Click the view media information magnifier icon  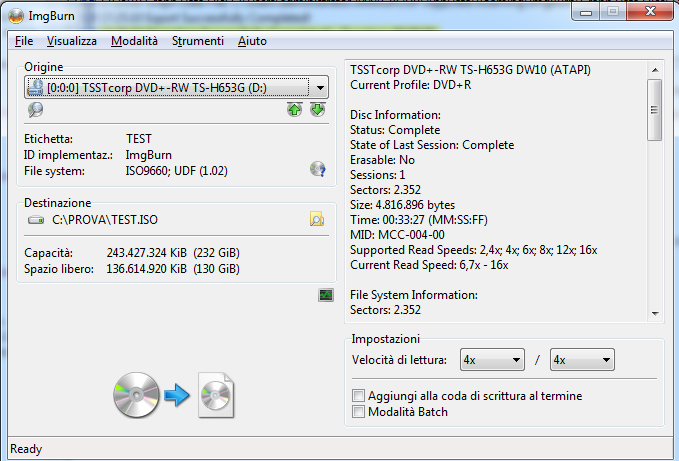[36, 110]
